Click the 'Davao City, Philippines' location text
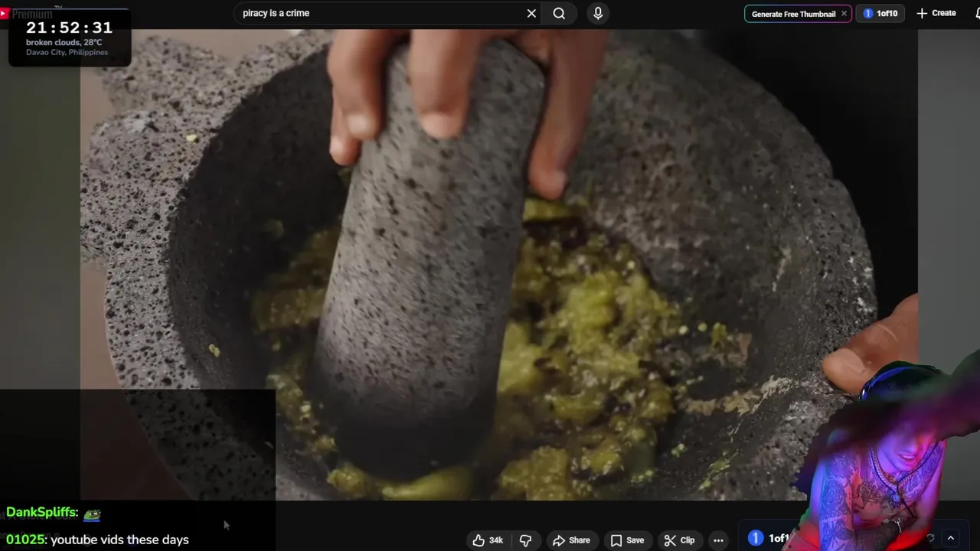The height and width of the screenshot is (551, 980). click(67, 52)
